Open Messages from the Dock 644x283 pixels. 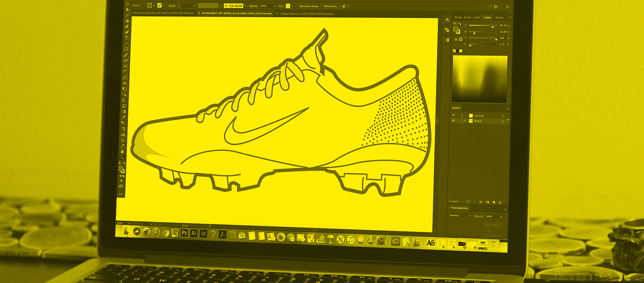tap(291, 238)
